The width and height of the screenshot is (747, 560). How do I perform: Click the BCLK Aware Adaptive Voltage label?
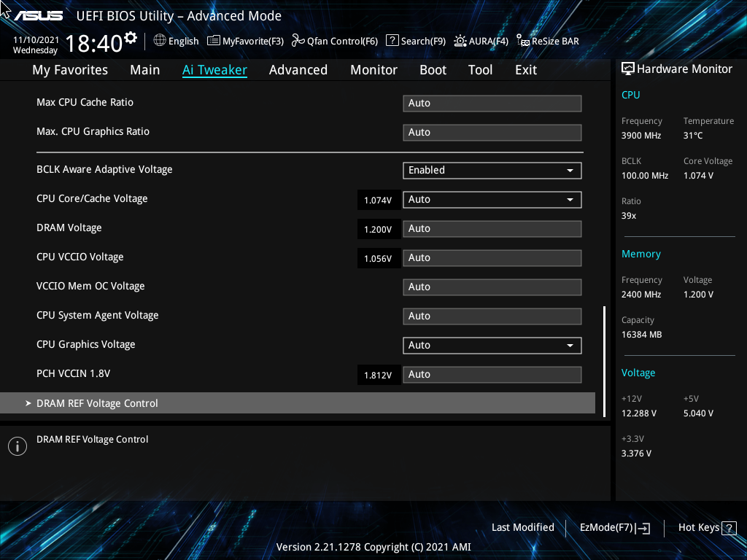[x=104, y=169]
